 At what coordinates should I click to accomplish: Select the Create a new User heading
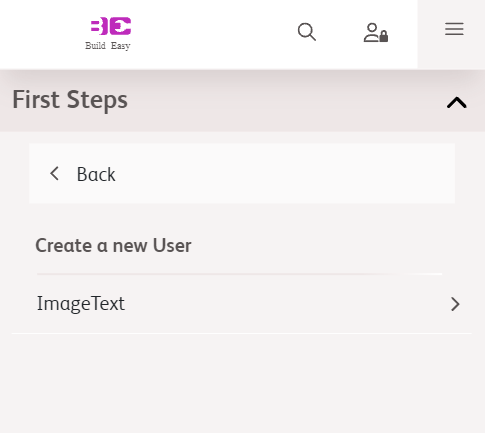[113, 245]
